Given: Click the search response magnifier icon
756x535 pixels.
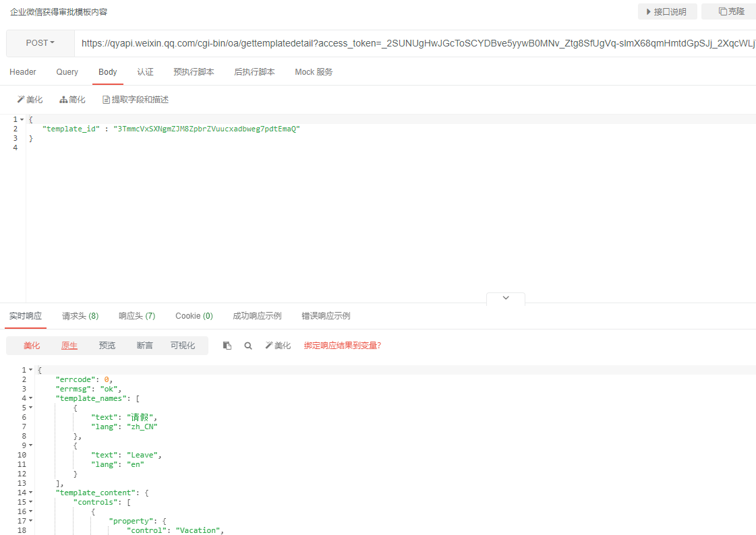Looking at the screenshot, I should tap(248, 346).
